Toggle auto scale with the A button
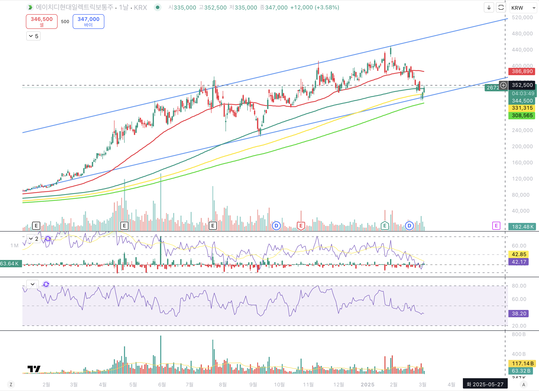 click(x=523, y=385)
